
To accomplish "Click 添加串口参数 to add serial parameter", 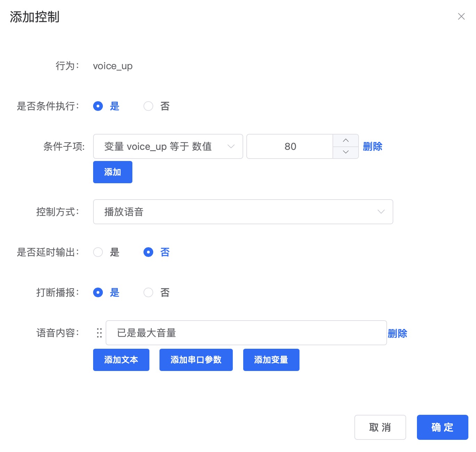I will pos(196,360).
